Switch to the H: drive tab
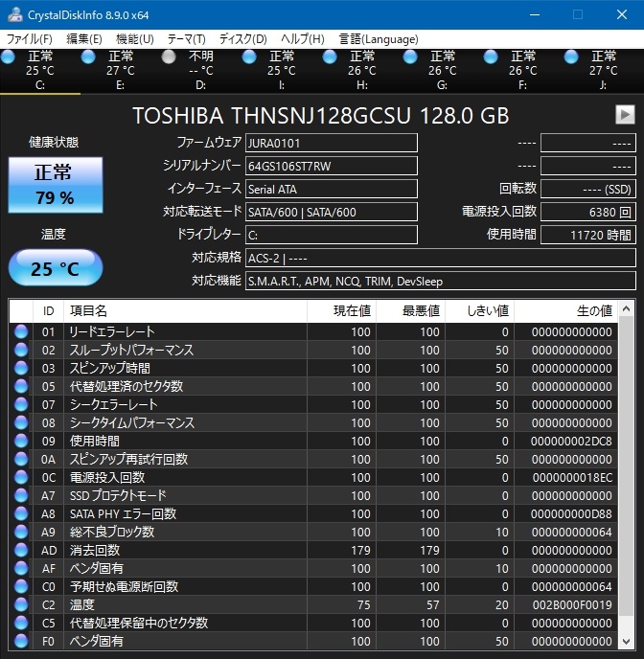The image size is (644, 659). [x=361, y=71]
